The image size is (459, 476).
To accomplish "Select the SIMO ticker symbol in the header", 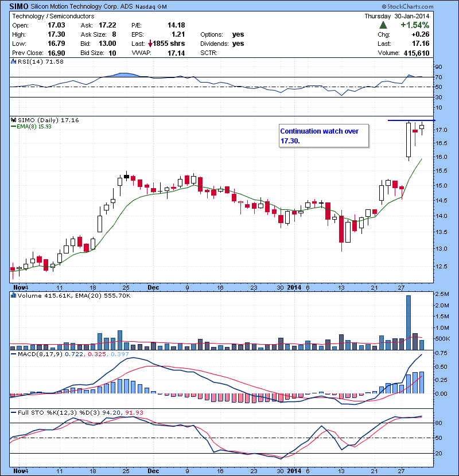I will [x=19, y=6].
